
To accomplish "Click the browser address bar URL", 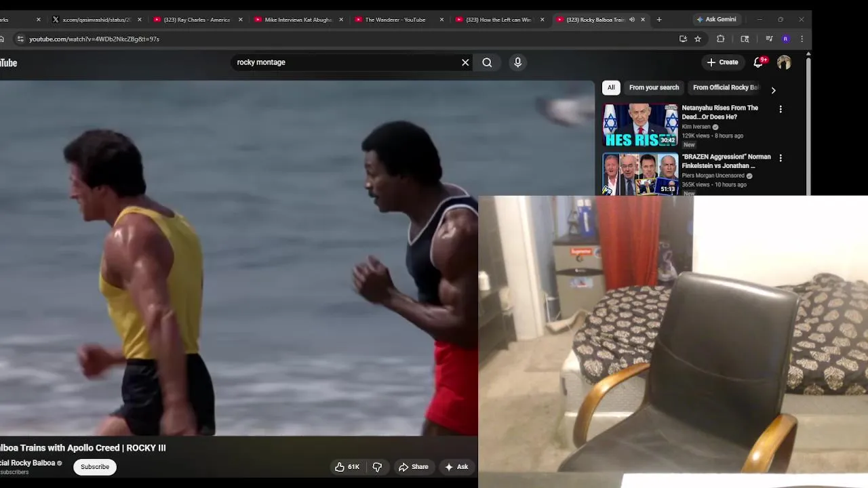I will 94,39.
